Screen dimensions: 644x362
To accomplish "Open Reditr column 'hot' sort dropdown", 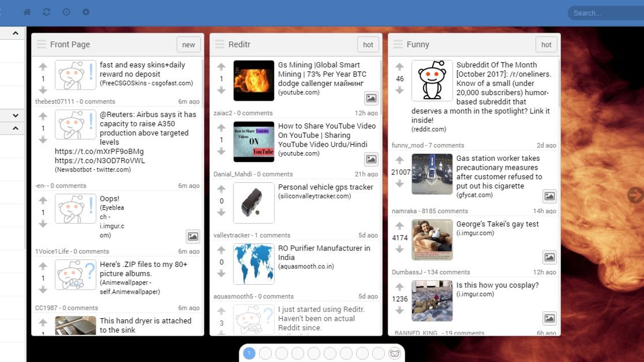I will (x=368, y=45).
